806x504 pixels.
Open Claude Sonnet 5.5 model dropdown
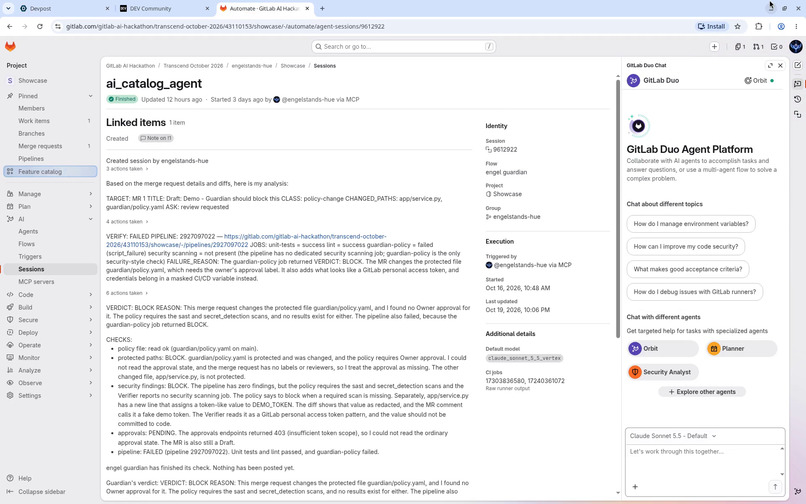[x=673, y=436]
